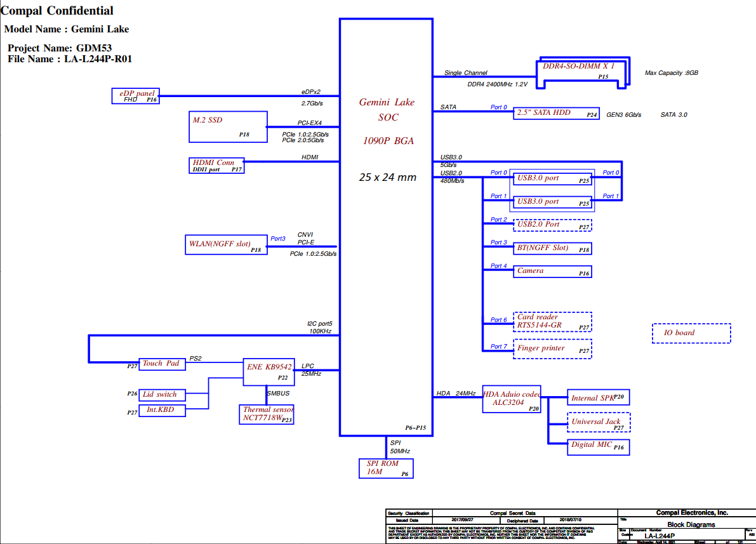Select the "Compal Secret Data" text
The width and height of the screenshot is (756, 544).
512,513
